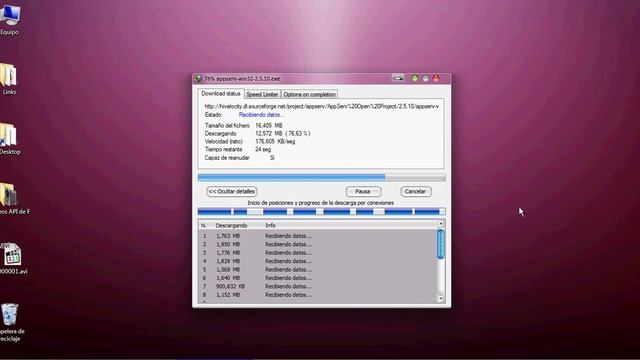
Task: Select connection row 6 with 1,640 MB
Action: coord(318,278)
